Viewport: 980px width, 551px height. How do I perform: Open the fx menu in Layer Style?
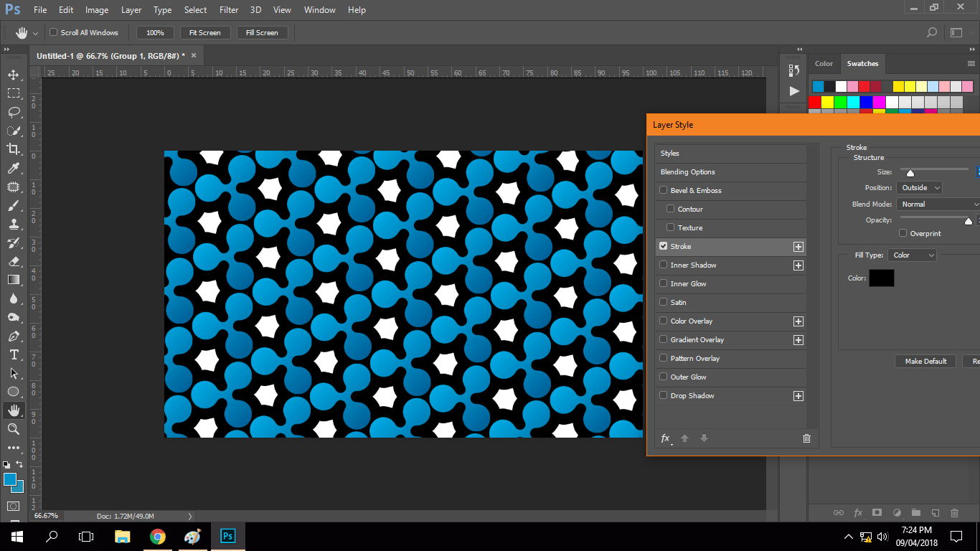[x=666, y=438]
